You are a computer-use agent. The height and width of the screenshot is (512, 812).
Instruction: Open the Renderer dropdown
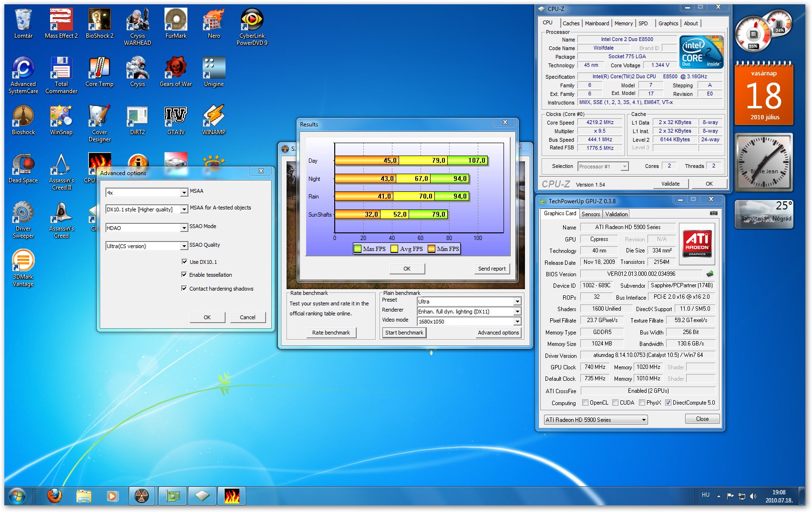[469, 312]
